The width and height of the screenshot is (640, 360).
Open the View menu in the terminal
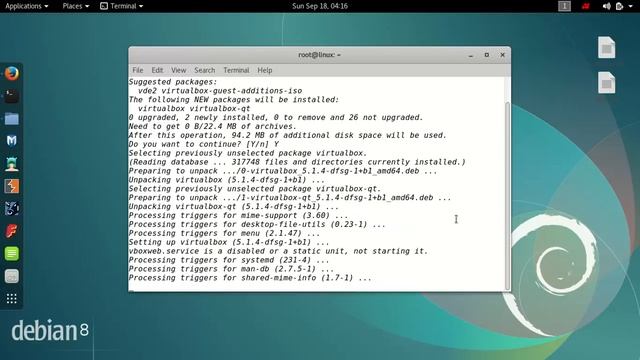178,70
